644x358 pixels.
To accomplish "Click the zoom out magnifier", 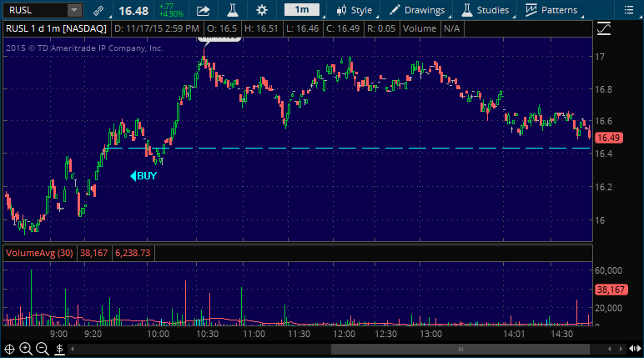I will click(x=43, y=349).
